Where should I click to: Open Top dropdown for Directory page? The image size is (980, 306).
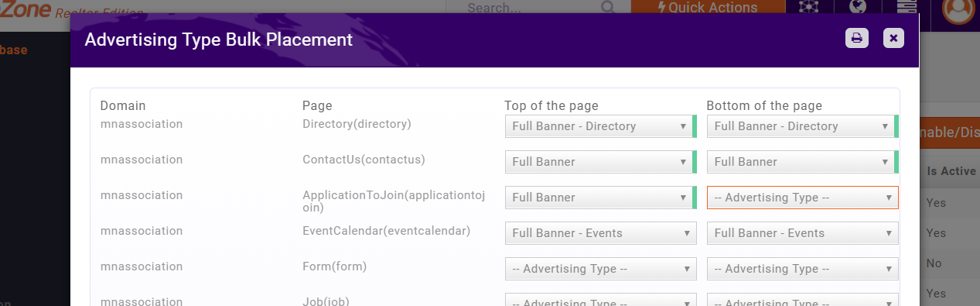pos(600,126)
